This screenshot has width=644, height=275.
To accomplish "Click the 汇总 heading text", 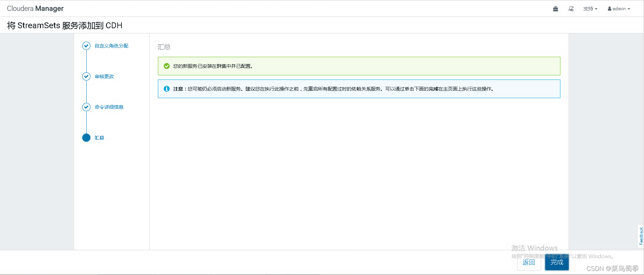I will click(164, 47).
